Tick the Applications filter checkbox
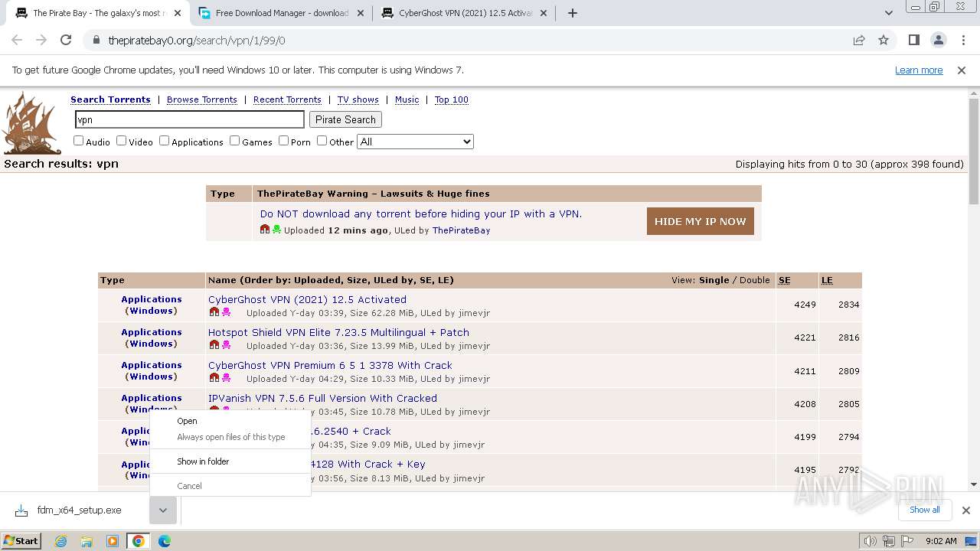The width and height of the screenshot is (980, 551). (x=164, y=141)
